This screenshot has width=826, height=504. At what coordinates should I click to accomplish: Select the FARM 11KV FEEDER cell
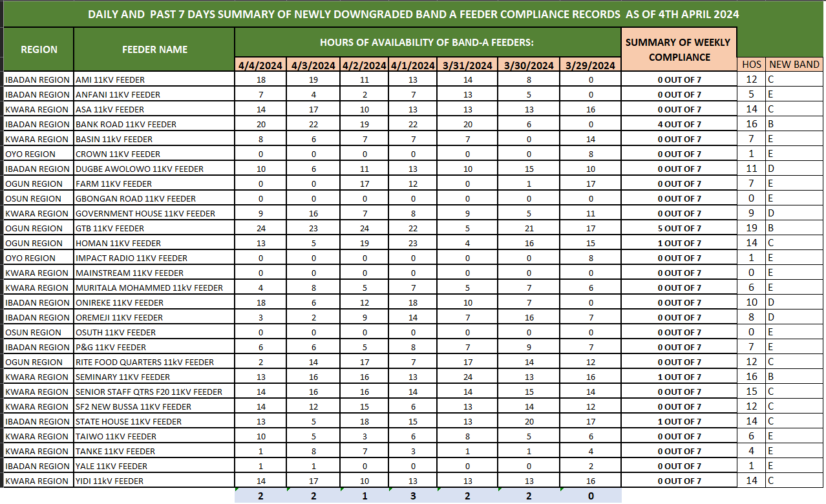(154, 184)
